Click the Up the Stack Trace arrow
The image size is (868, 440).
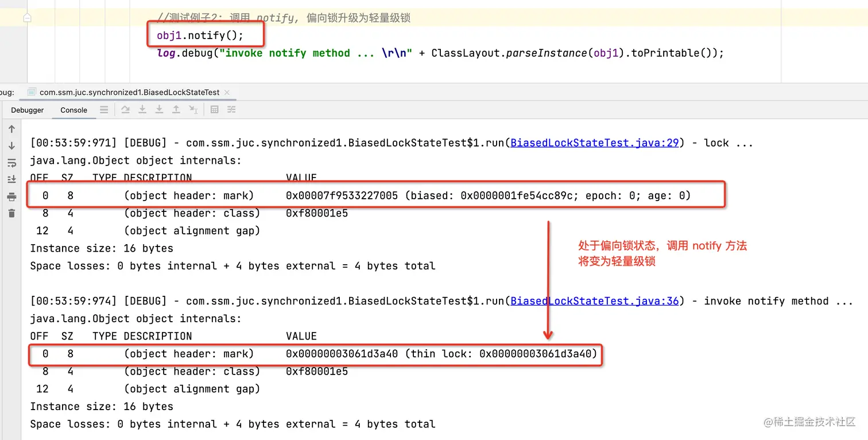point(11,129)
